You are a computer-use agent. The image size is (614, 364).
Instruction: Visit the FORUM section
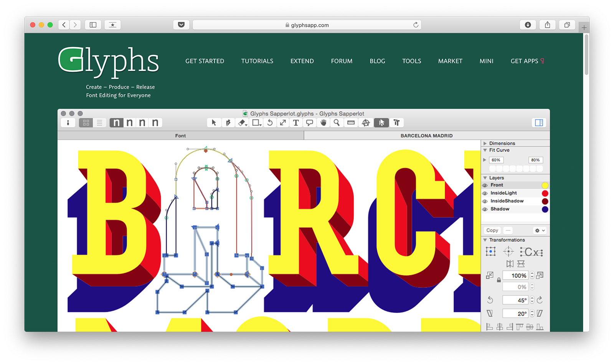342,61
